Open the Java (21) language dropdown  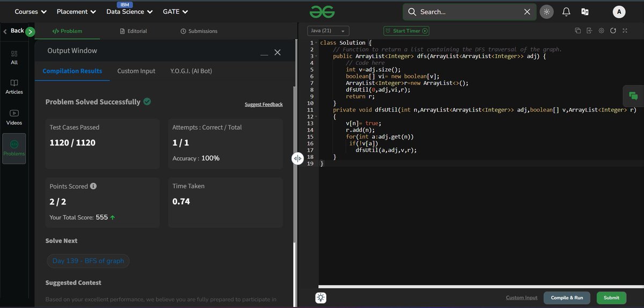pyautogui.click(x=328, y=31)
